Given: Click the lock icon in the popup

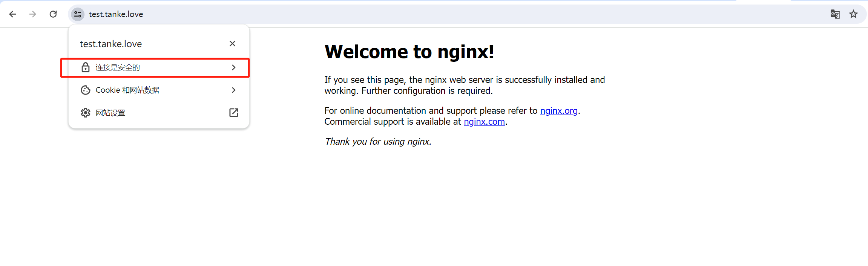Looking at the screenshot, I should (x=86, y=67).
